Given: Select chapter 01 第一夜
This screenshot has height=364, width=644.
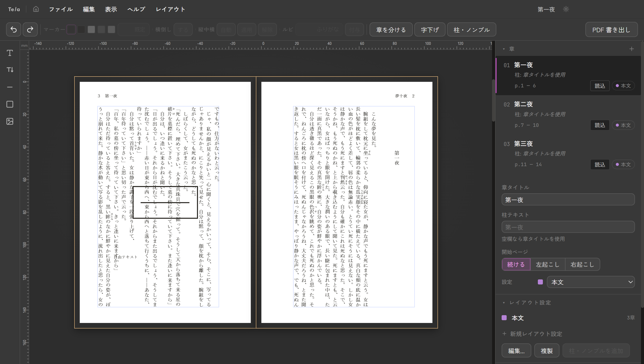Looking at the screenshot, I should [568, 75].
